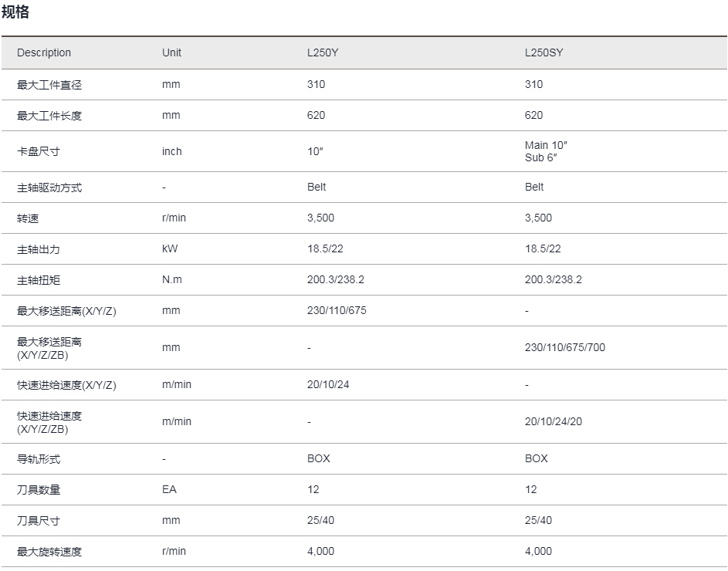Click the 规格 section heading

click(15, 12)
